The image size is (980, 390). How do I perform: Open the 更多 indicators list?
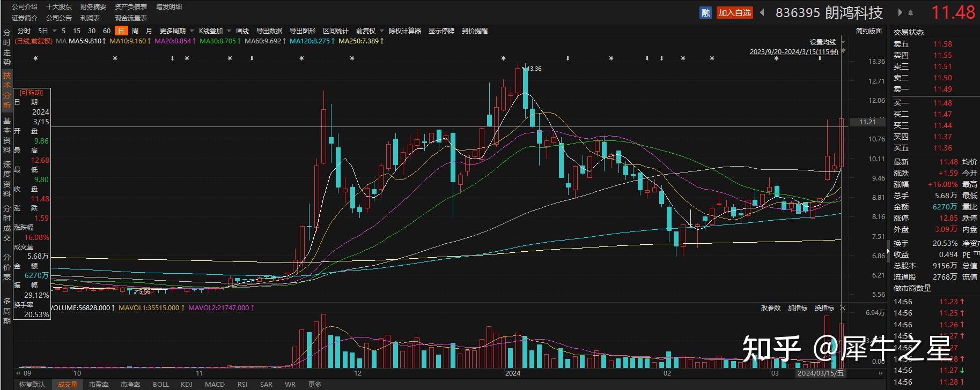[315, 384]
